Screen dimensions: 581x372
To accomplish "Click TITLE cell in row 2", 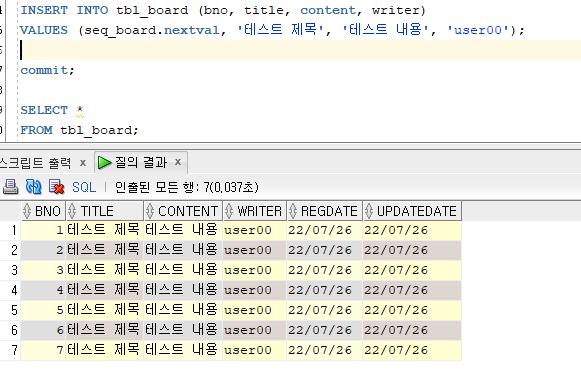I will click(104, 250).
